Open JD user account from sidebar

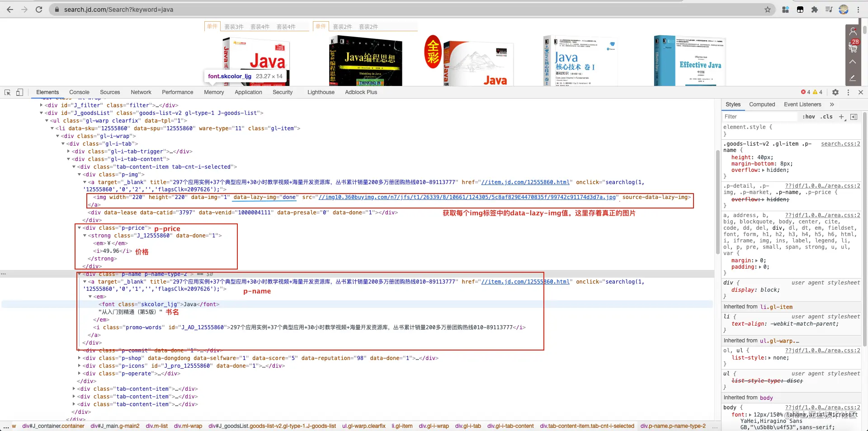point(853,31)
